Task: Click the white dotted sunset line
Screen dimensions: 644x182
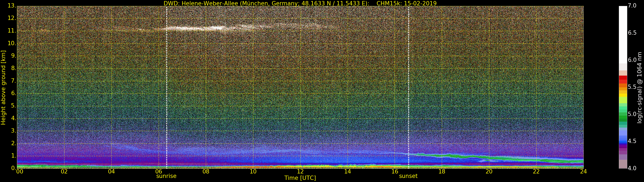Action: [409, 87]
